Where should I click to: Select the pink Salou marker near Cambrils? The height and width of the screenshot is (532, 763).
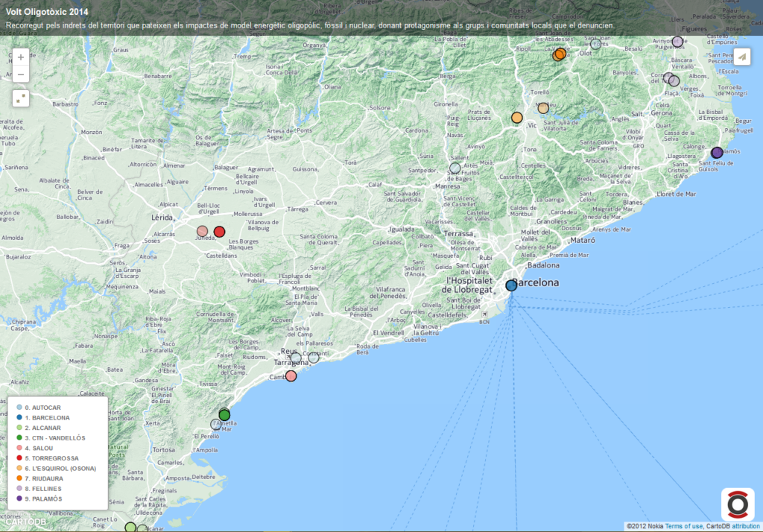pyautogui.click(x=291, y=376)
